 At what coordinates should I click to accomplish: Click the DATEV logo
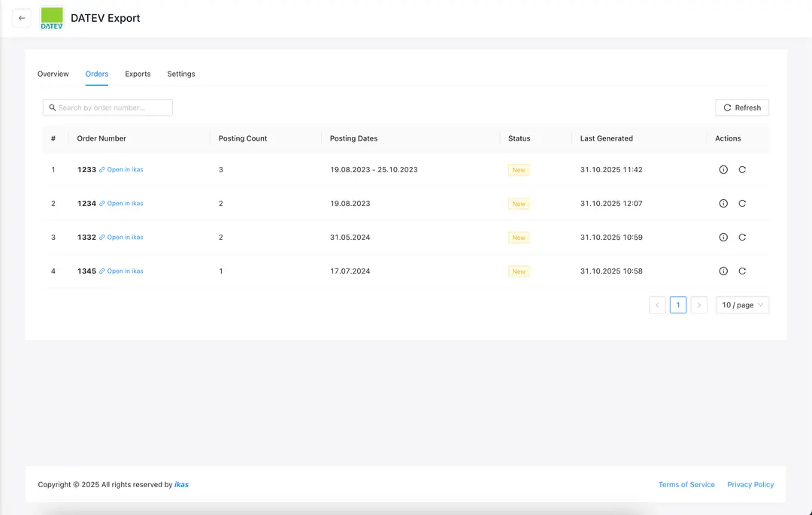point(52,18)
